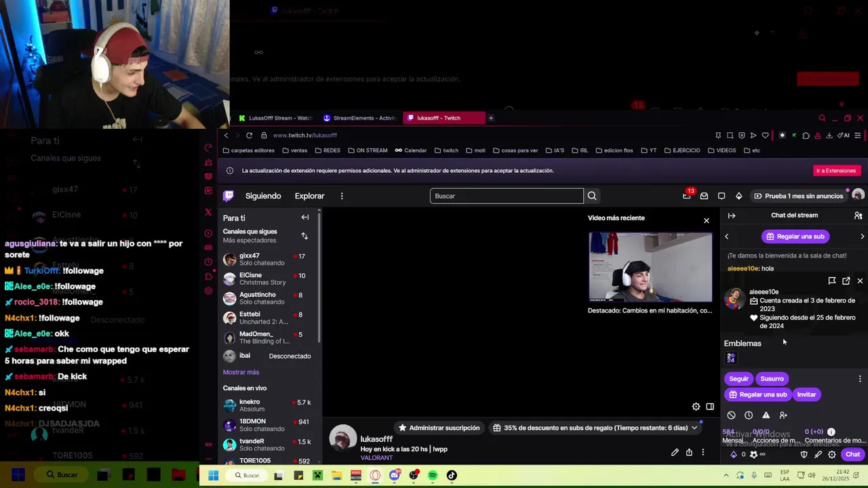
Task: Open the browser extensions puzzle icon
Action: tap(806, 136)
